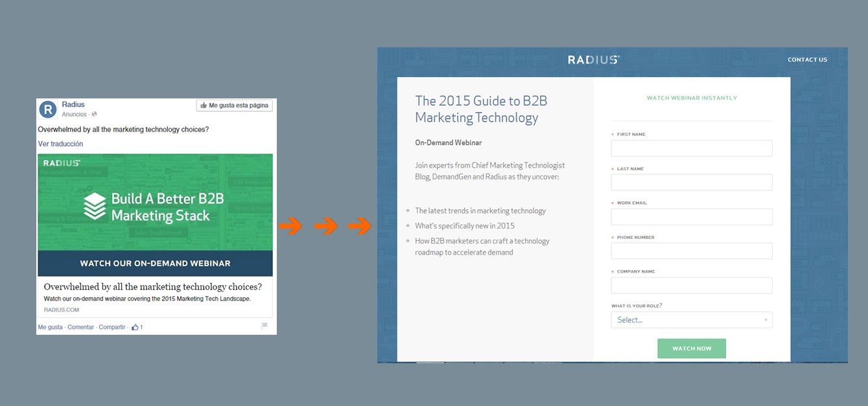Image resolution: width=868 pixels, height=406 pixels.
Task: Click the report flag icon on the ad
Action: pos(264,326)
